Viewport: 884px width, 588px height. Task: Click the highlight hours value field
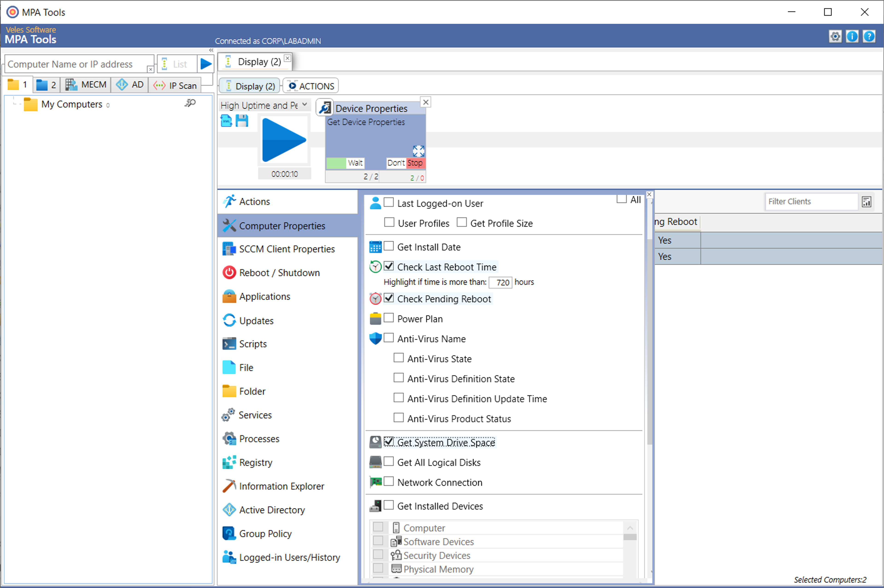click(x=500, y=282)
